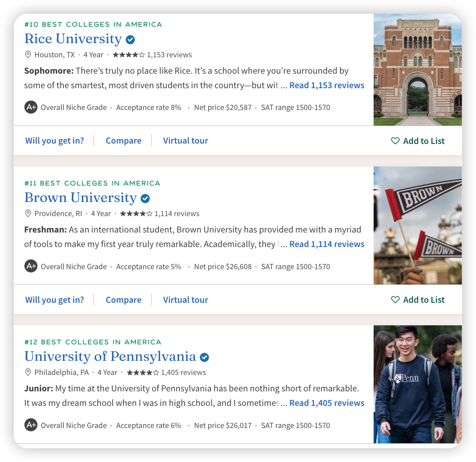Start the Virtual tour for Brown University
The height and width of the screenshot is (462, 476).
point(185,300)
